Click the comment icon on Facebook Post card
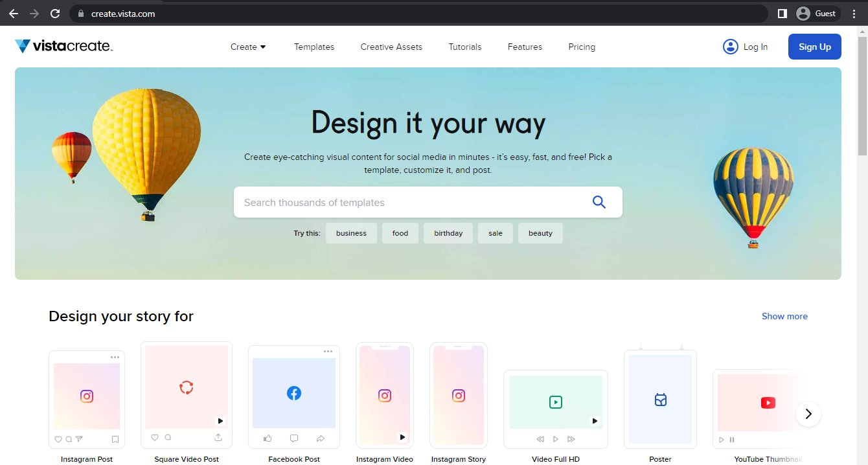Image resolution: width=868 pixels, height=465 pixels. coord(294,438)
